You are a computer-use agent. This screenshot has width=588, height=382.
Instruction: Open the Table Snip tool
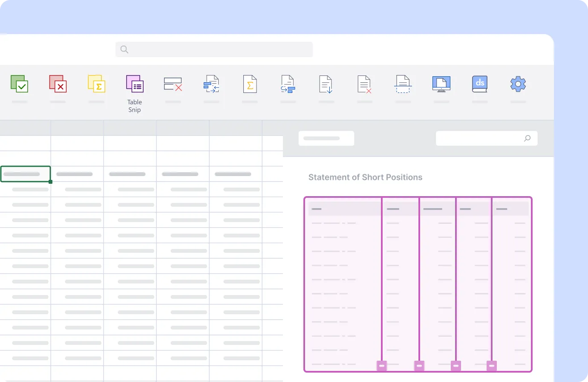tap(134, 84)
